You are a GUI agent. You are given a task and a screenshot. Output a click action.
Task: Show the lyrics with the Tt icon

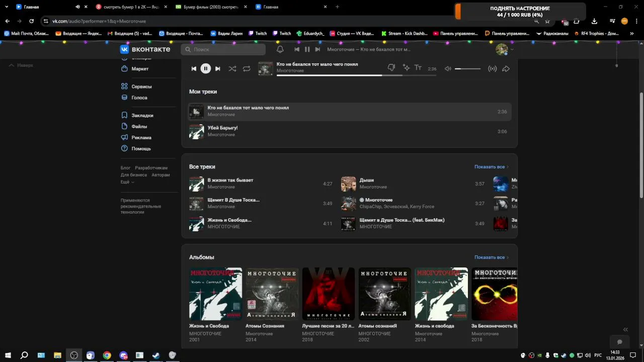(418, 68)
